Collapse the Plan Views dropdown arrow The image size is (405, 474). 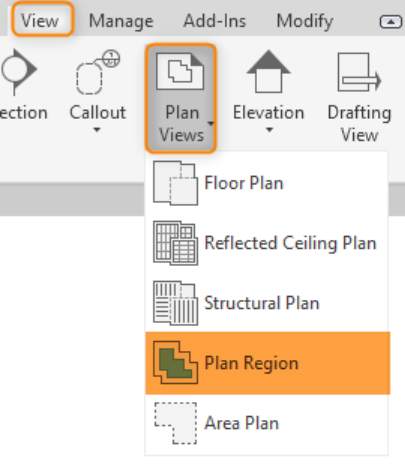pyautogui.click(x=210, y=124)
